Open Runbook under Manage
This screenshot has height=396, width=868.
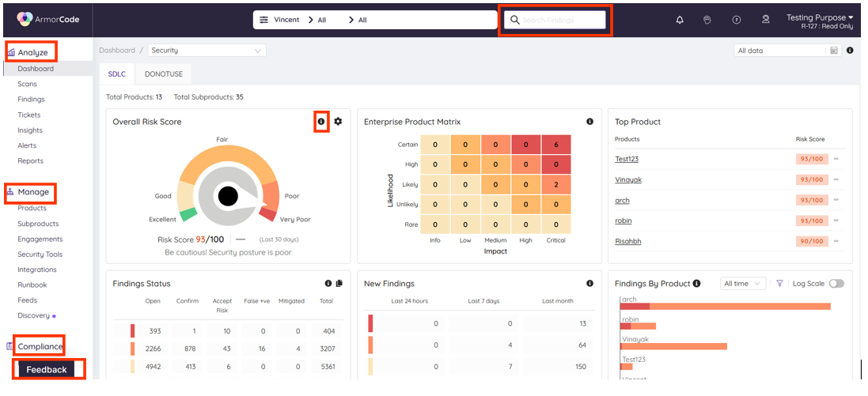pyautogui.click(x=32, y=285)
